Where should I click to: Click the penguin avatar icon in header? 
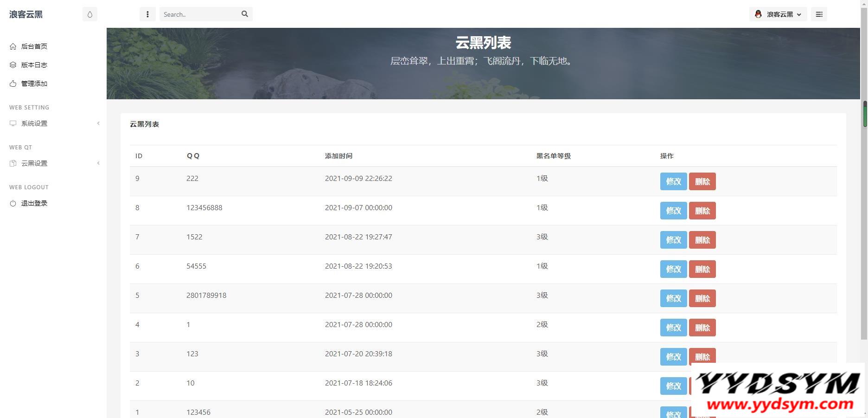(758, 14)
